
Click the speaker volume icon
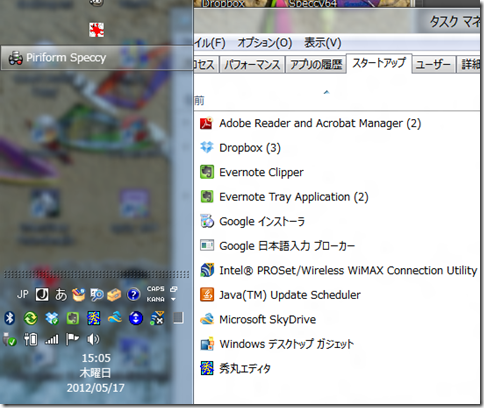click(x=93, y=339)
